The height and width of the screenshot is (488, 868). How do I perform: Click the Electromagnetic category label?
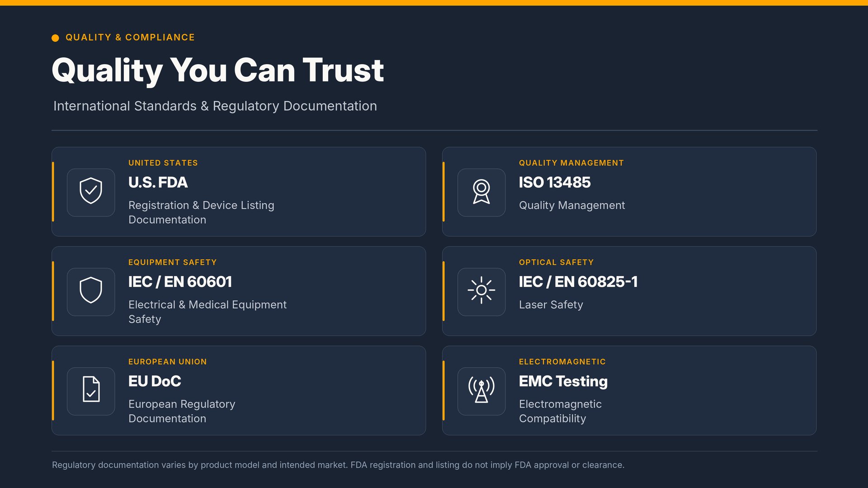click(562, 362)
